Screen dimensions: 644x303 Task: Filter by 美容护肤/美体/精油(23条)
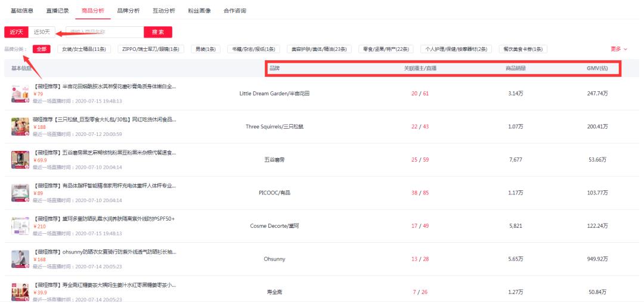(x=318, y=49)
